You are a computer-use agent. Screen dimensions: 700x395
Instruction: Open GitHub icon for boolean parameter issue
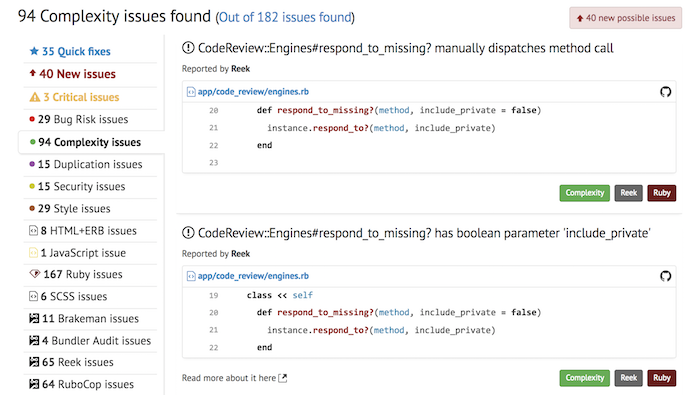coord(665,276)
